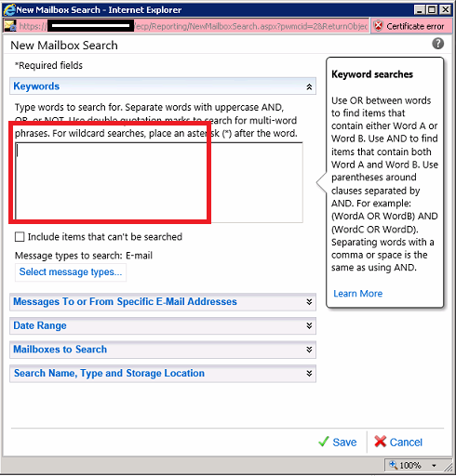Enable Include items that can't be searched
The width and height of the screenshot is (456, 476).
point(20,237)
